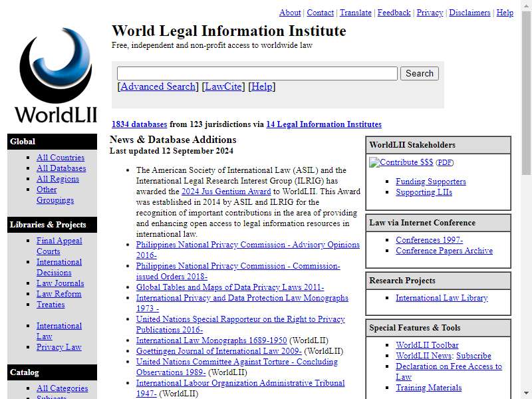
Task: Open WorldLII News link
Action: [x=424, y=356]
